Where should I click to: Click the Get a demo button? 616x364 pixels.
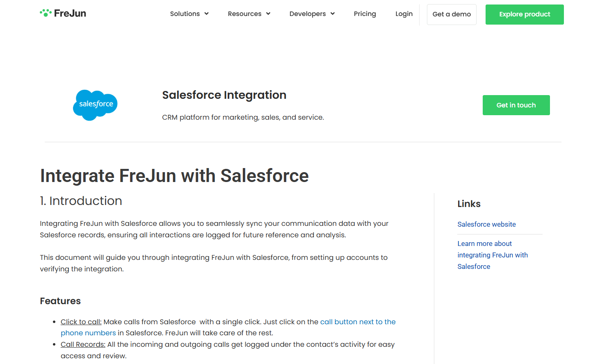tap(452, 14)
